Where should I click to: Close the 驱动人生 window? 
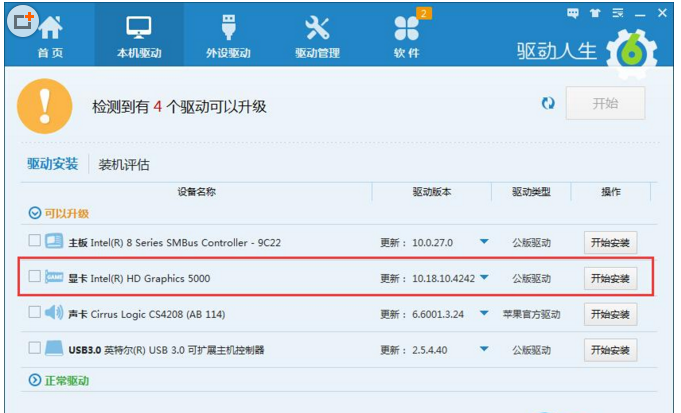pos(662,13)
